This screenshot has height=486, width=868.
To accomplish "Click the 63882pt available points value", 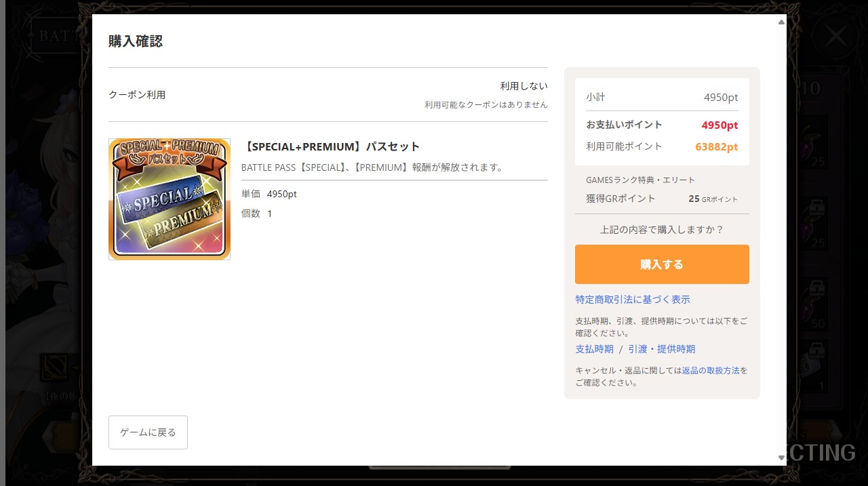I will tap(717, 146).
